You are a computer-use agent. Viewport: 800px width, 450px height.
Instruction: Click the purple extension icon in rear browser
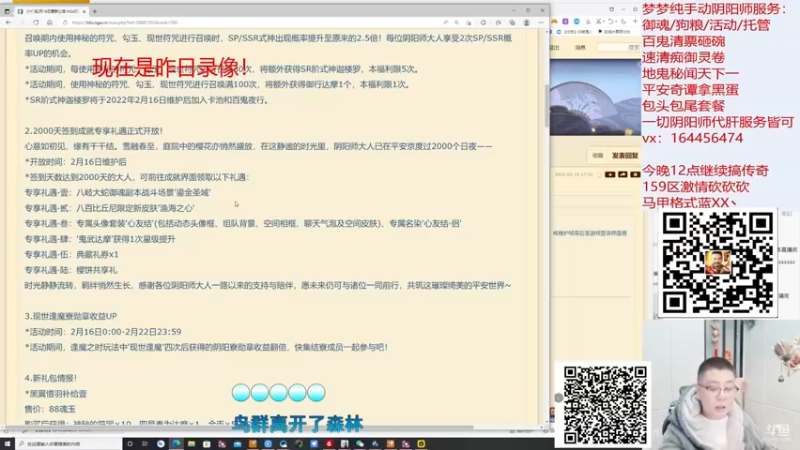coord(565,21)
